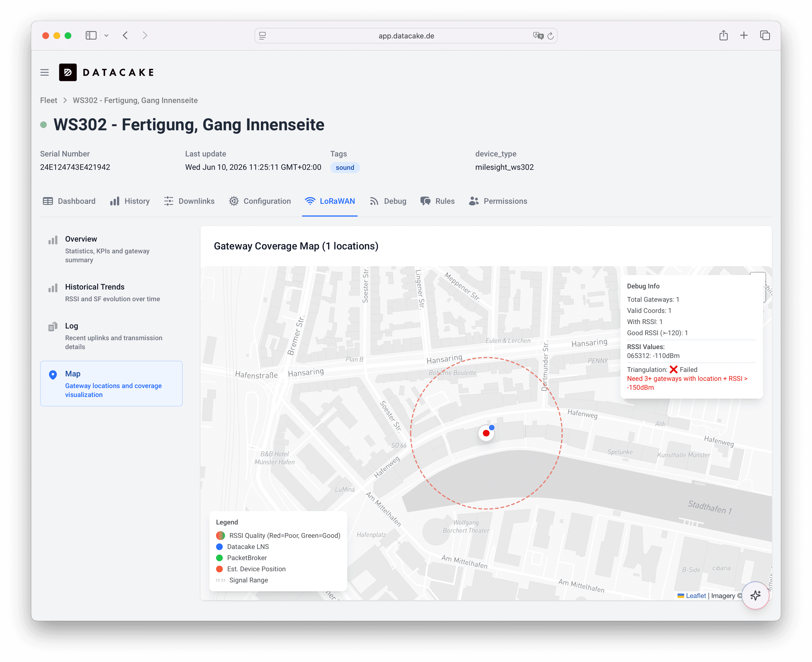Click the Gateway Coverage Map heading

(x=296, y=246)
